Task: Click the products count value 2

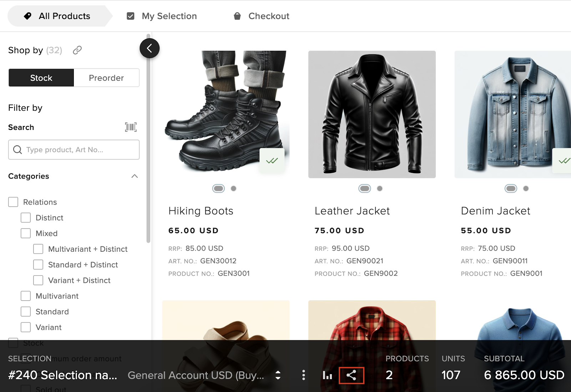Action: tap(389, 375)
